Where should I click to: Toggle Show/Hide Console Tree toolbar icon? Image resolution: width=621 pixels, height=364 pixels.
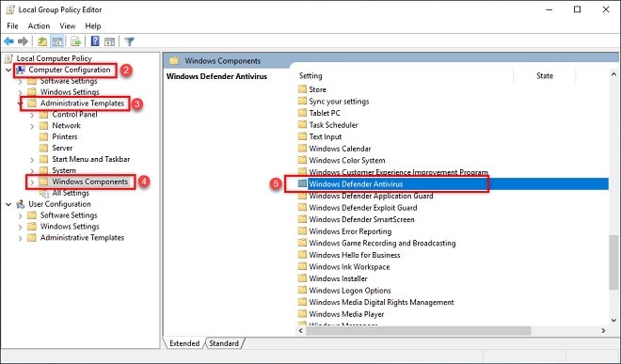click(57, 41)
